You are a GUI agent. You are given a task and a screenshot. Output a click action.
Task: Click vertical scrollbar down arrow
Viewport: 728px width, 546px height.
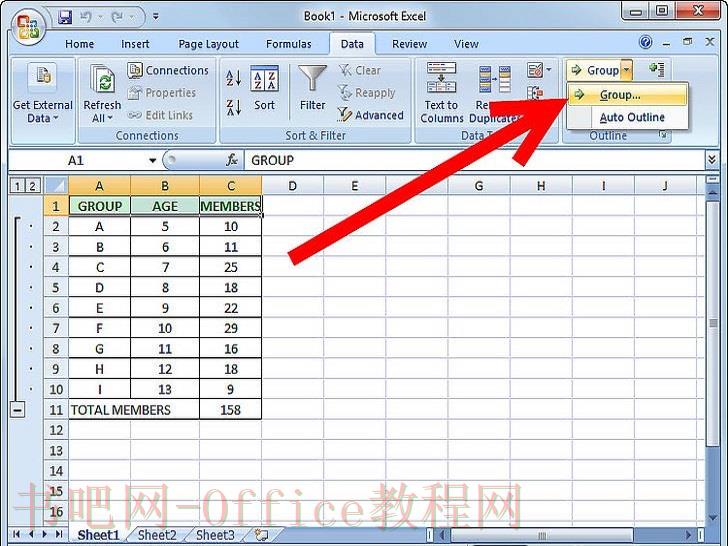click(x=713, y=517)
